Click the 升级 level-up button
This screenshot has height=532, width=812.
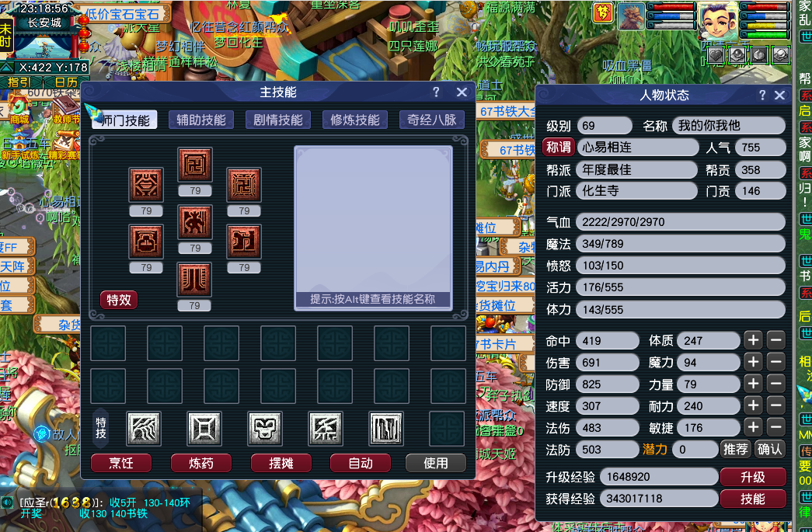click(x=753, y=477)
